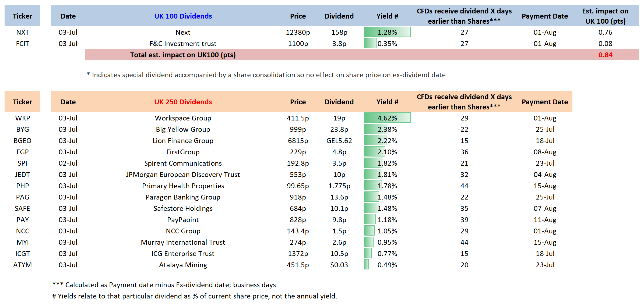Click the 1.28% yield data bar
The image size is (644, 306).
click(x=387, y=32)
